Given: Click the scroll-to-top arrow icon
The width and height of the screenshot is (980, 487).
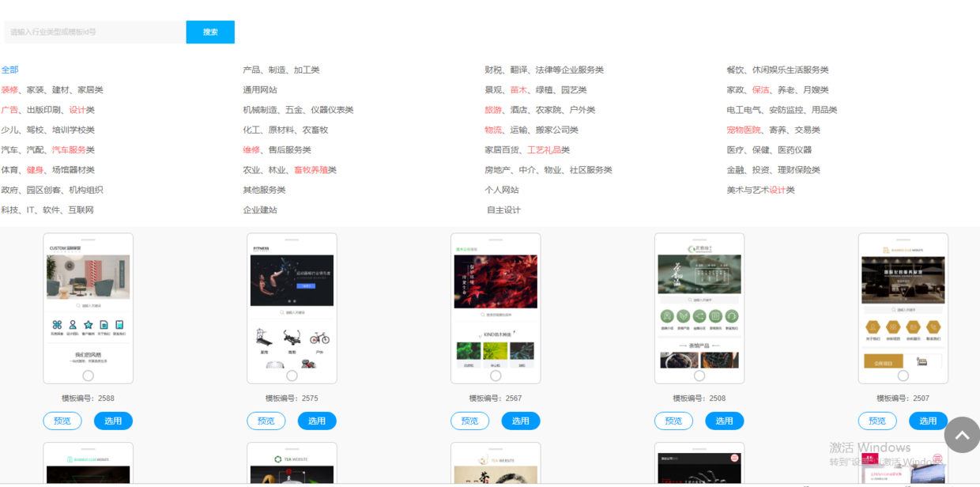Looking at the screenshot, I should click(962, 435).
